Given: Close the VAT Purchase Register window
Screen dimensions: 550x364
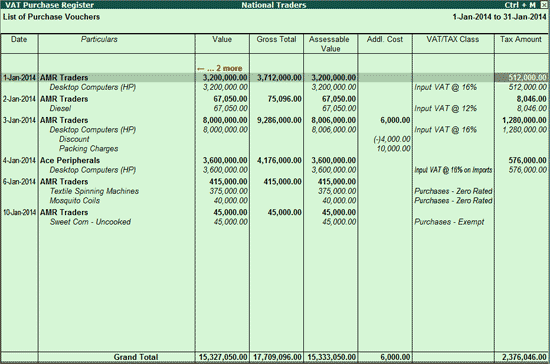Looking at the screenshot, I should [x=543, y=5].
